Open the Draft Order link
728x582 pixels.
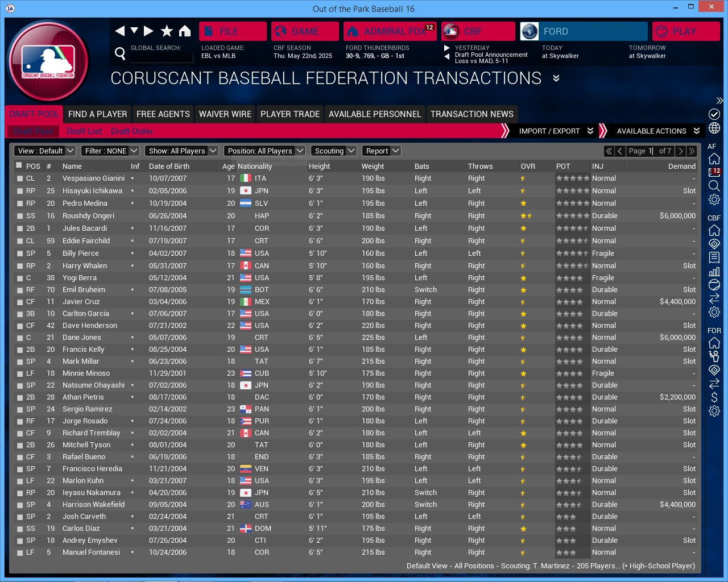132,131
